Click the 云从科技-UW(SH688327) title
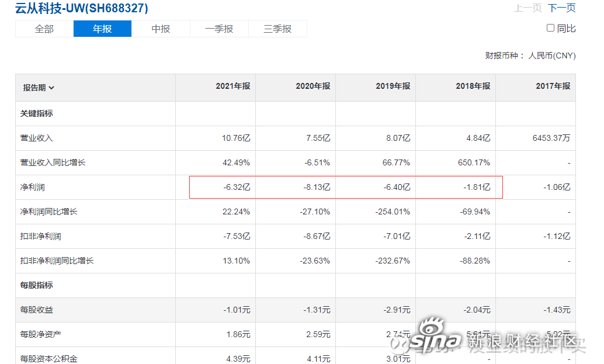 (x=82, y=8)
